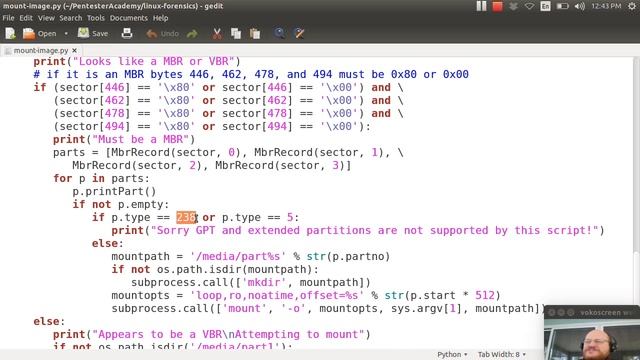Open Find and Replace icon

(299, 33)
